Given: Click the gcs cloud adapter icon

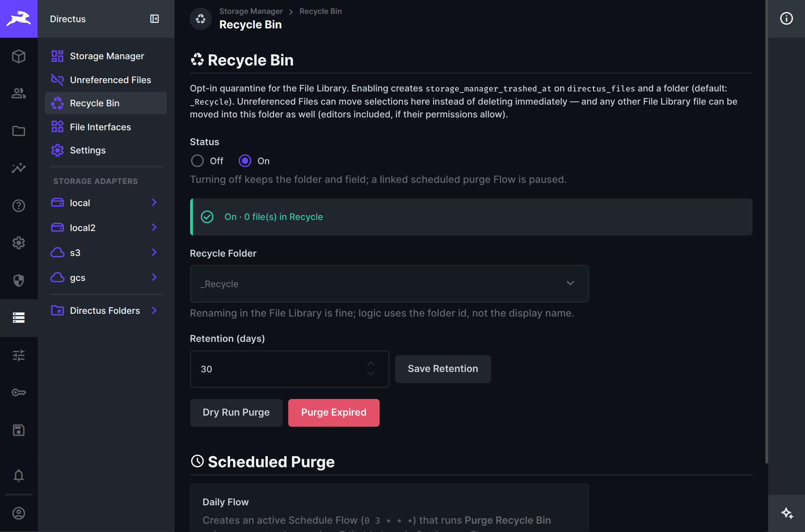Looking at the screenshot, I should (x=57, y=277).
